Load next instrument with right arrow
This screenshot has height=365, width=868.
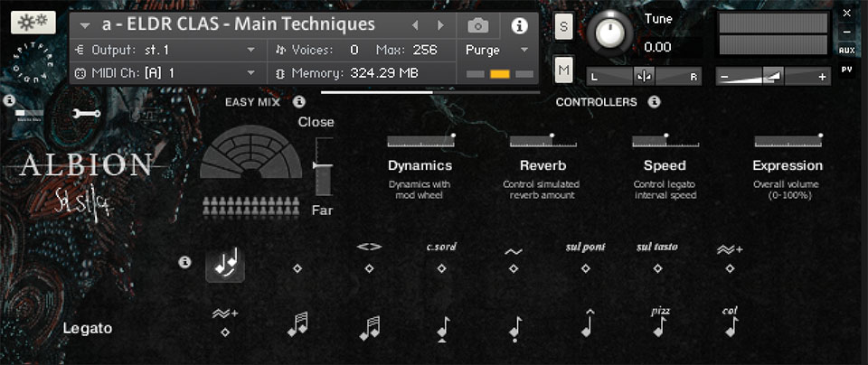click(x=440, y=25)
